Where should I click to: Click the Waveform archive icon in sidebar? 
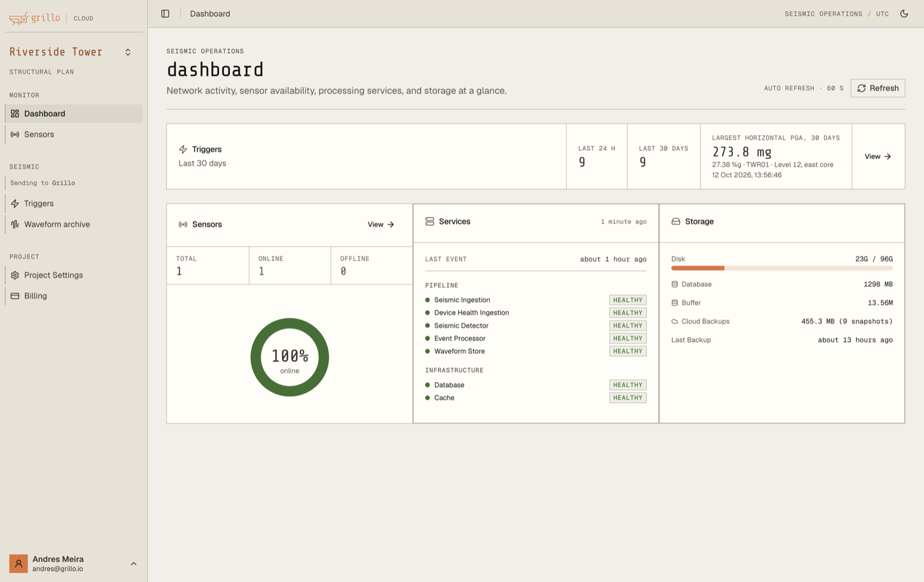click(15, 224)
